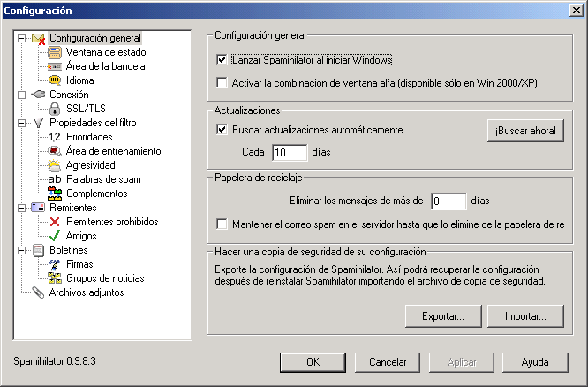Click the funnel icon for Propiedades del filtro
The height and width of the screenshot is (387, 588).
pyautogui.click(x=38, y=123)
